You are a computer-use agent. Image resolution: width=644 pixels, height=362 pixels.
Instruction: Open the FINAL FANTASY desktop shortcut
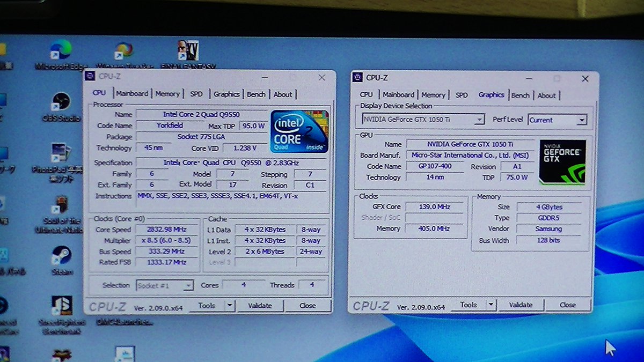pos(188,55)
